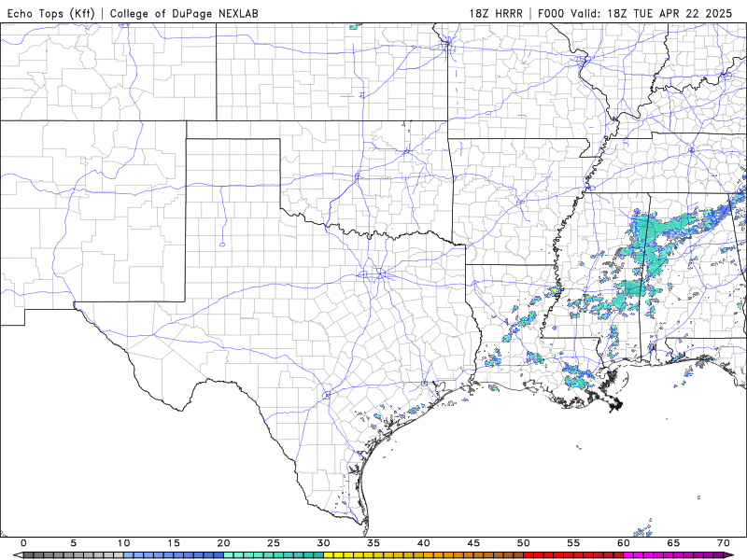The width and height of the screenshot is (747, 560).
Task: Click the "Valid: 18Z TUE APR 22 2025" text
Action: pyautogui.click(x=653, y=13)
